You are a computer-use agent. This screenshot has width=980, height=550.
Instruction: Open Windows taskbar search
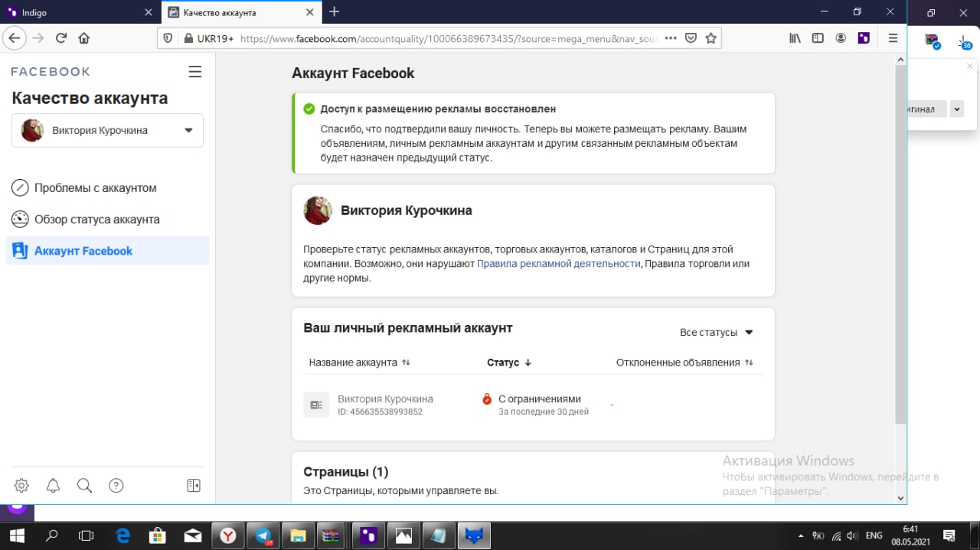[51, 535]
